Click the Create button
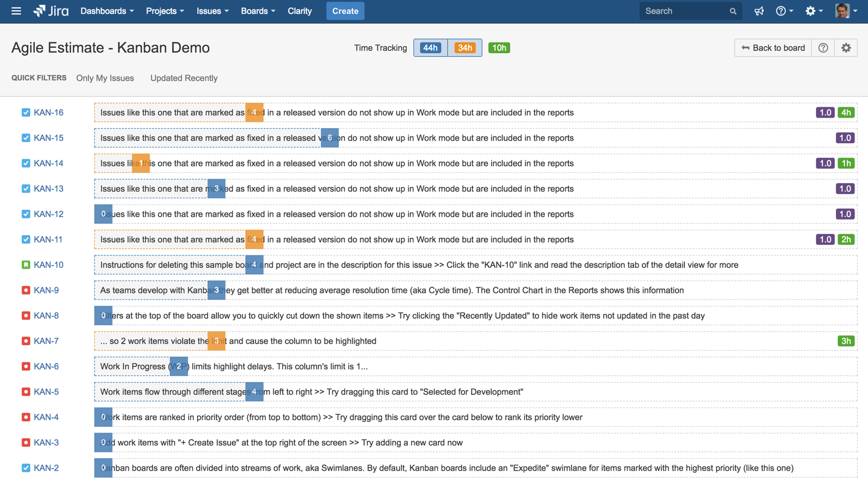Image resolution: width=868 pixels, height=483 pixels. click(345, 11)
